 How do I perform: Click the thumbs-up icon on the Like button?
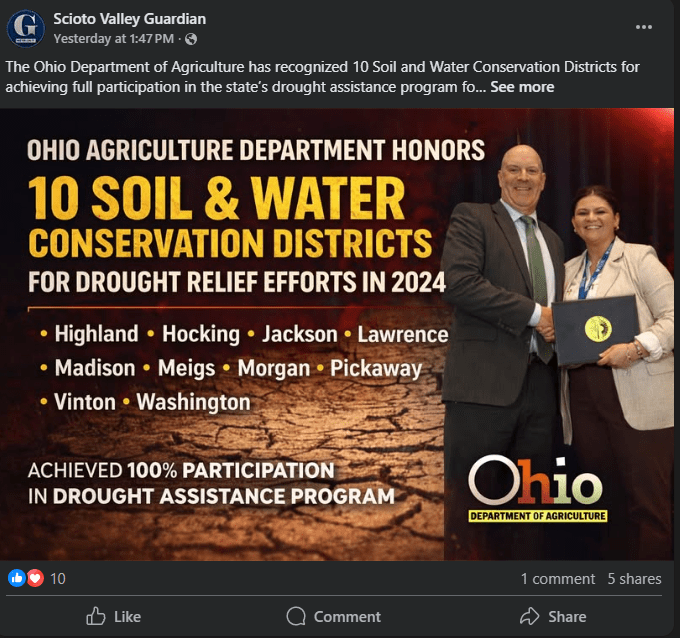(96, 616)
